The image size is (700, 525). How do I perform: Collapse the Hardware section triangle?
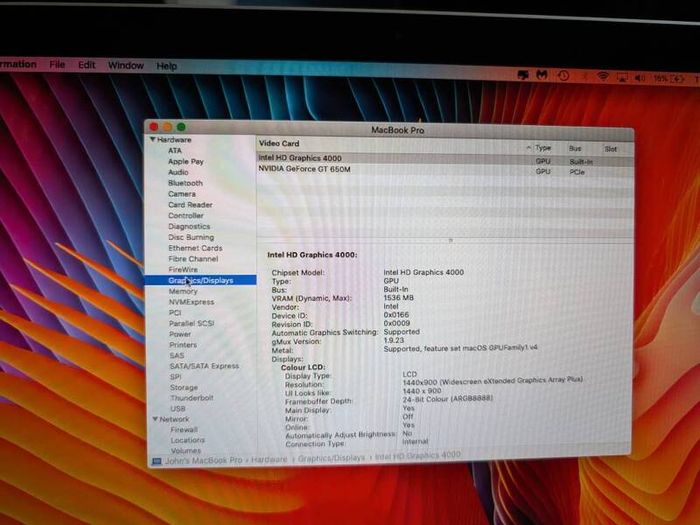click(x=153, y=139)
